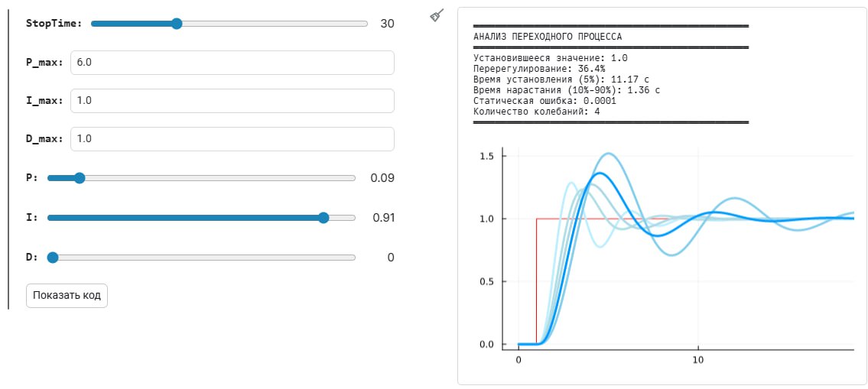Viewport: 868px width, 389px height.
Task: Click the 10 tick label on the x-axis
Action: (698, 359)
